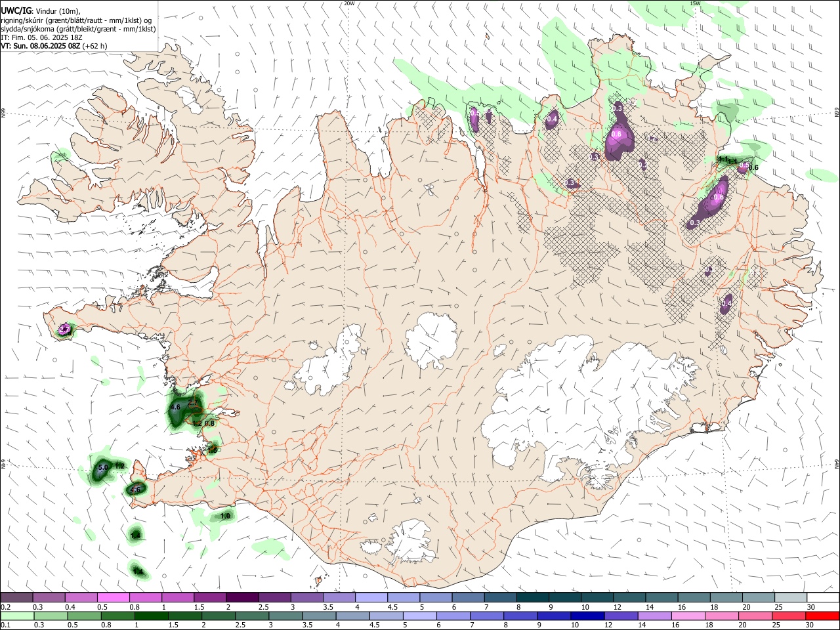This screenshot has width=840, height=630.
Task: Click the '5.0' rain value on the map
Action: pyautogui.click(x=102, y=468)
